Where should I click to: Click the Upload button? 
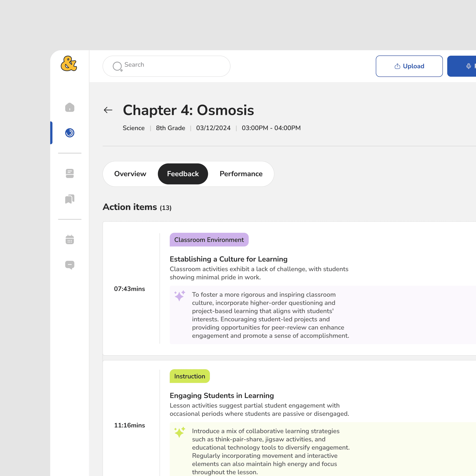coord(409,66)
